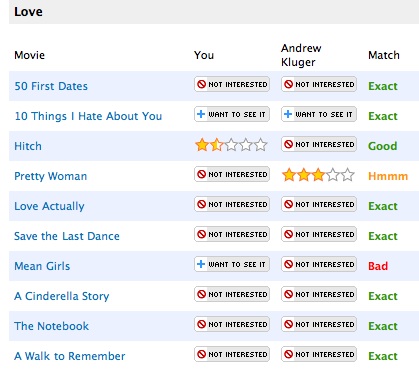Click your Not Interested badge for A Cinderella Story

232,294
